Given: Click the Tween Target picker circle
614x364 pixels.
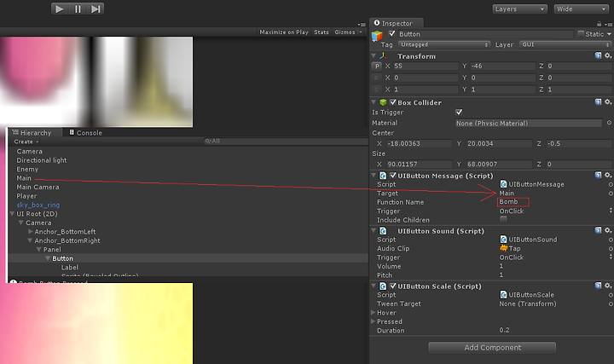Looking at the screenshot, I should pyautogui.click(x=610, y=303).
